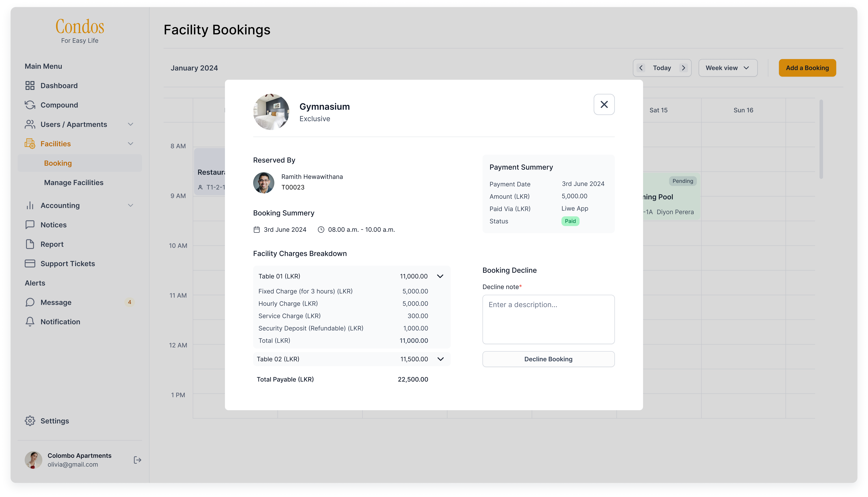Go to next week arrow

684,68
